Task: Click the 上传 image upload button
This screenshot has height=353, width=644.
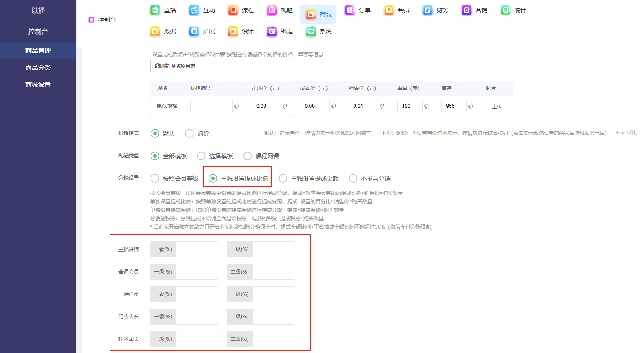Action: tap(497, 106)
